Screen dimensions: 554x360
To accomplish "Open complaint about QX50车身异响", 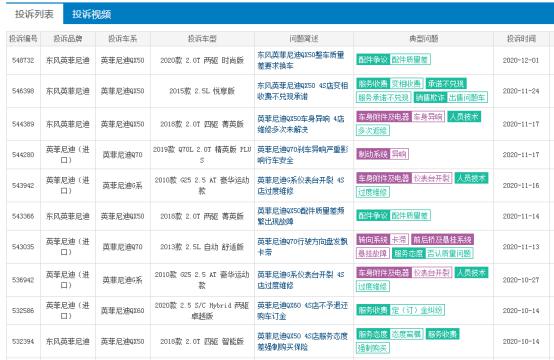I will [301, 124].
